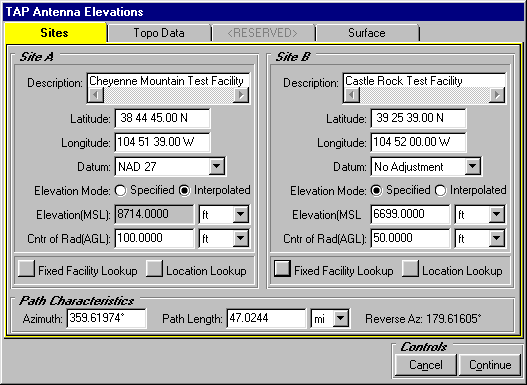Click the Cancel button
This screenshot has height=385, width=527.
click(425, 365)
